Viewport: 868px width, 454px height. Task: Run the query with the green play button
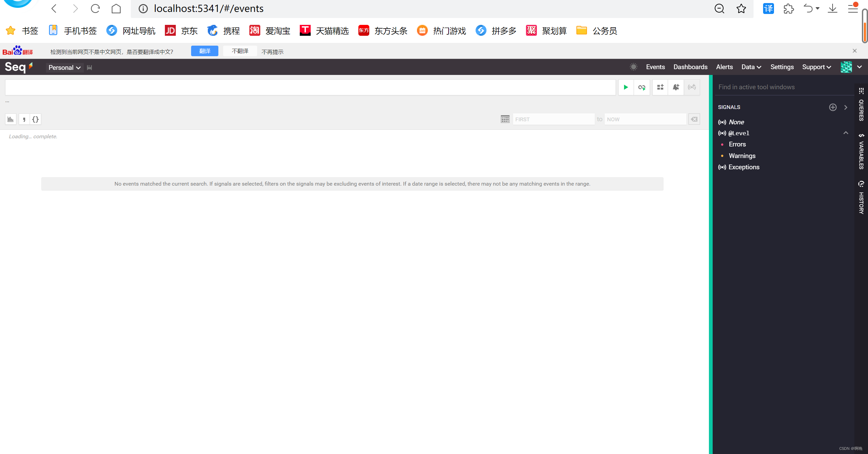(626, 87)
